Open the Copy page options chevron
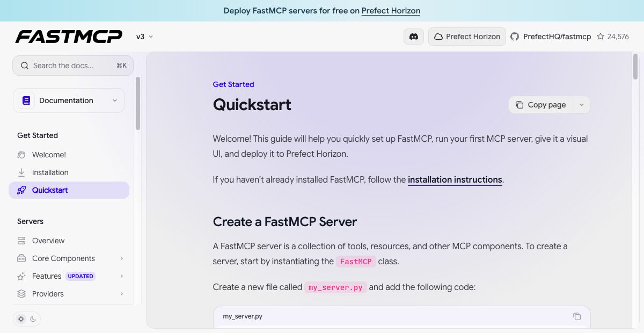This screenshot has height=333, width=644. tap(582, 105)
